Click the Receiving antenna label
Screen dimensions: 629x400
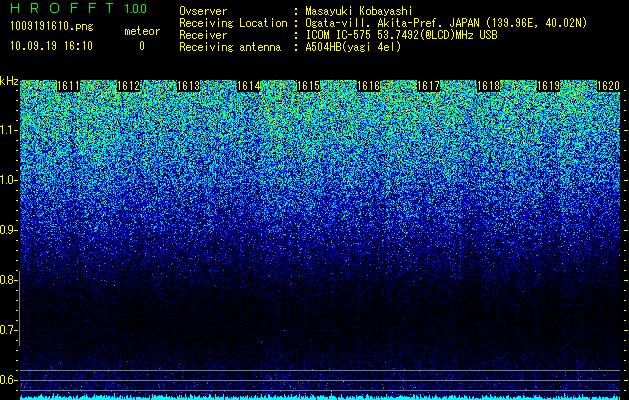pos(230,47)
